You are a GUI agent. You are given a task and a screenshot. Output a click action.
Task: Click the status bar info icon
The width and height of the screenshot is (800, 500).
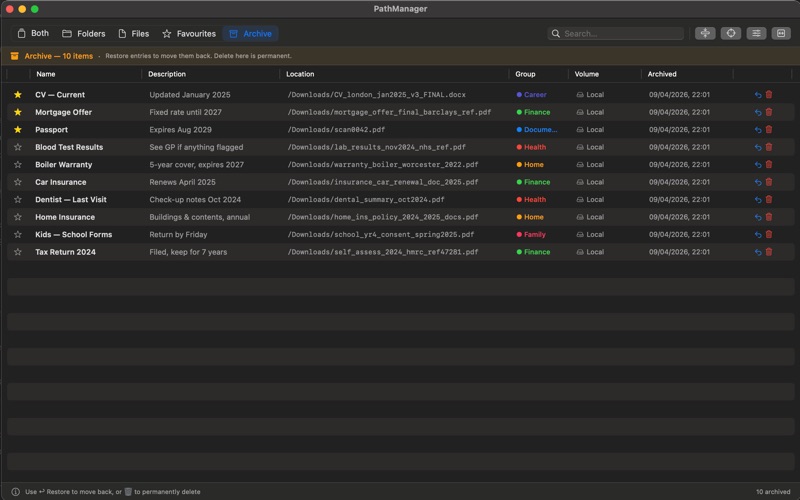tap(15, 492)
